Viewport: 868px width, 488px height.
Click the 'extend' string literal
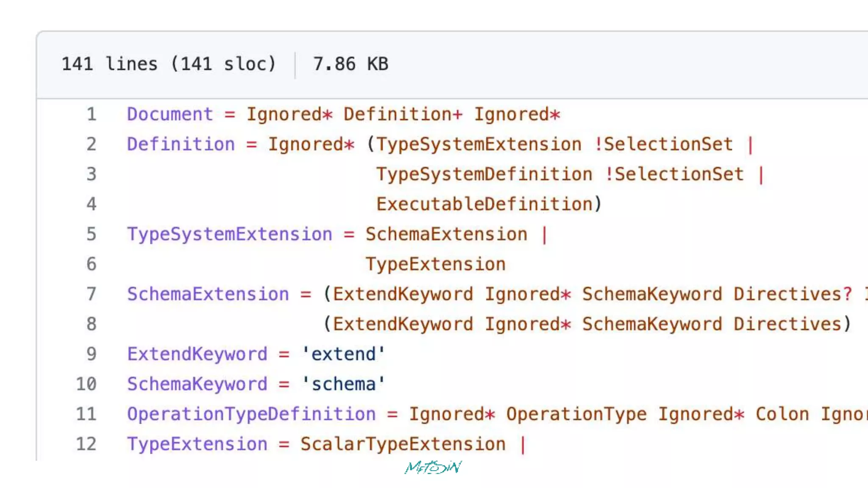point(343,354)
